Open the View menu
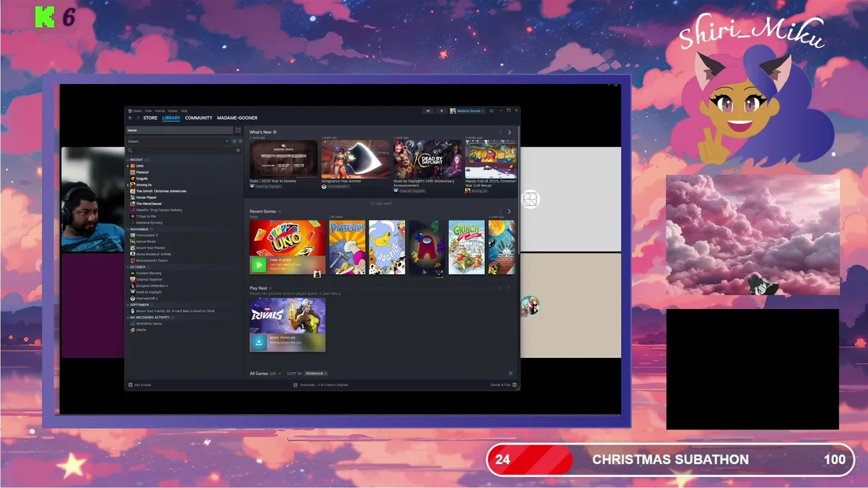 point(149,111)
